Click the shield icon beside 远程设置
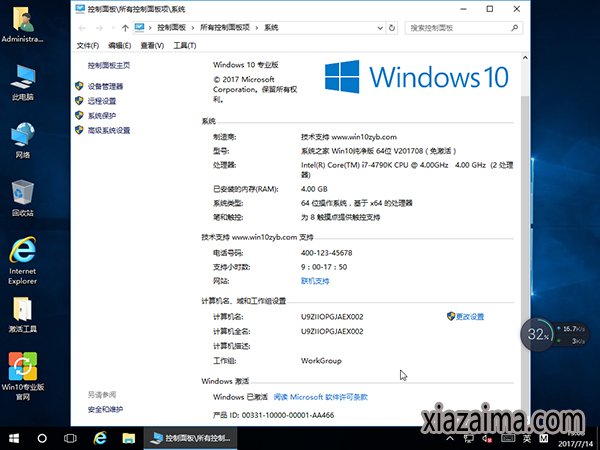Viewport: 600px width, 450px height. [x=79, y=101]
